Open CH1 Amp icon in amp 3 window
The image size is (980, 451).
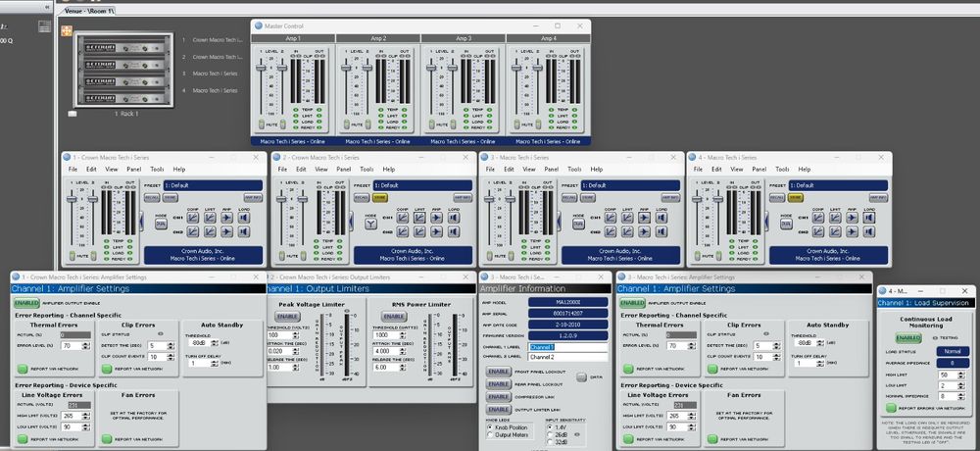click(644, 218)
